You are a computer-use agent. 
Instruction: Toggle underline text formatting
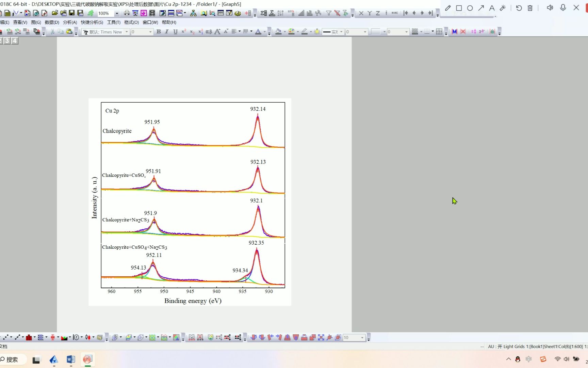[x=175, y=32]
